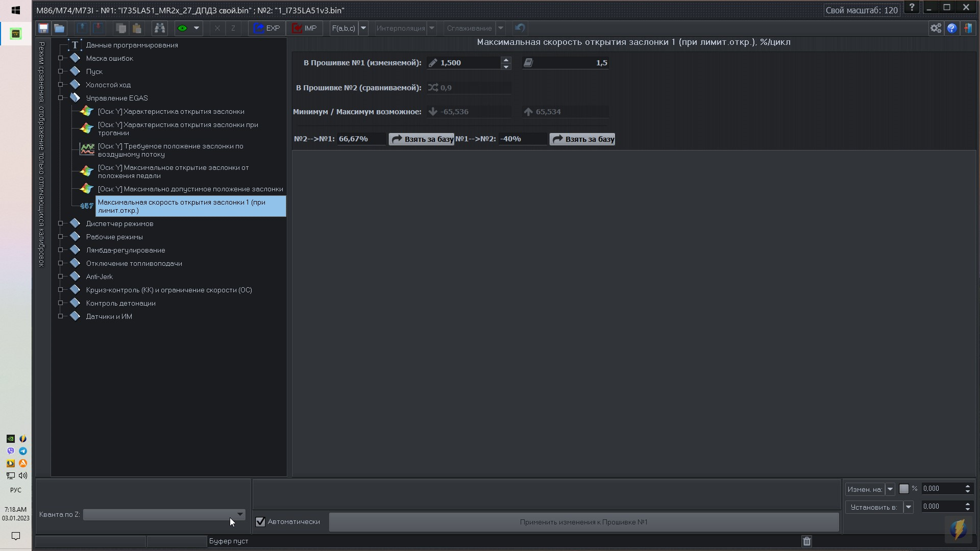Click the trash bin buffer icon

(x=806, y=541)
